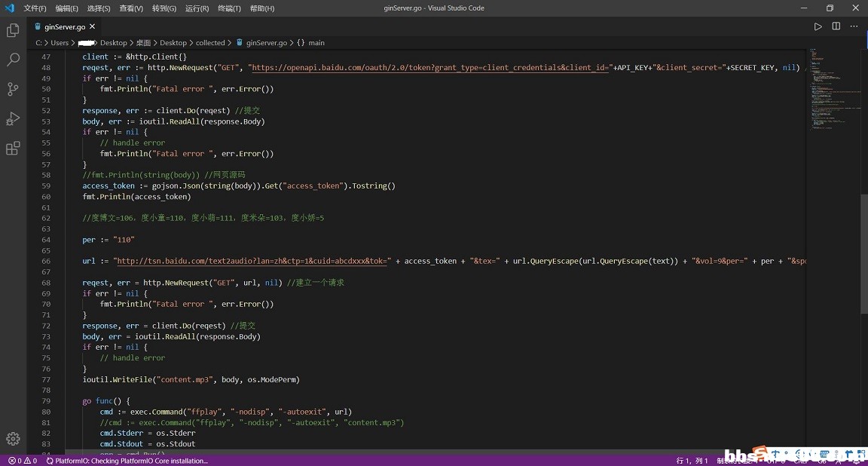The width and height of the screenshot is (868, 466).
Task: Expand the 'main' symbol breadcrumb
Action: pyautogui.click(x=316, y=43)
